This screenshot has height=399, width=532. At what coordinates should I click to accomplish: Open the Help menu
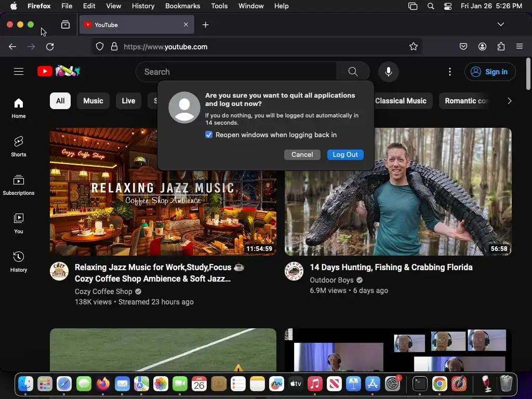[281, 6]
